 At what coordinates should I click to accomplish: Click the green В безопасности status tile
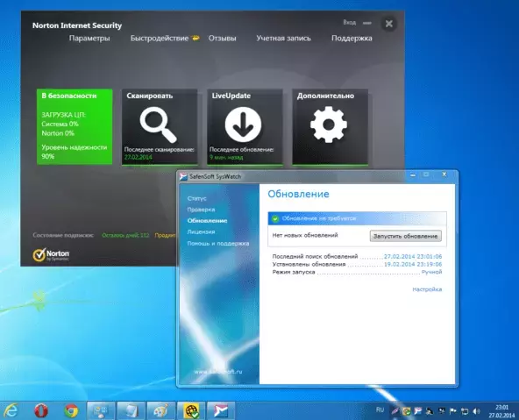pyautogui.click(x=75, y=127)
